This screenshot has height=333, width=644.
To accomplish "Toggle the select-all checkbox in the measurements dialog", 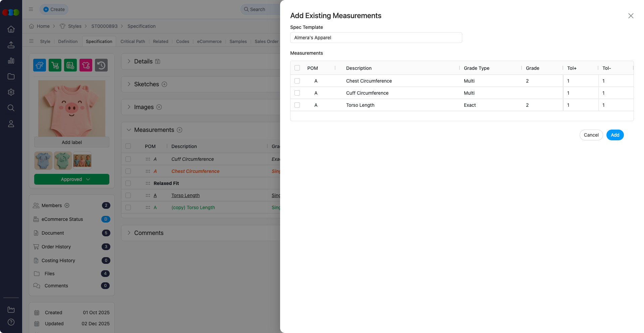I will 297,68.
